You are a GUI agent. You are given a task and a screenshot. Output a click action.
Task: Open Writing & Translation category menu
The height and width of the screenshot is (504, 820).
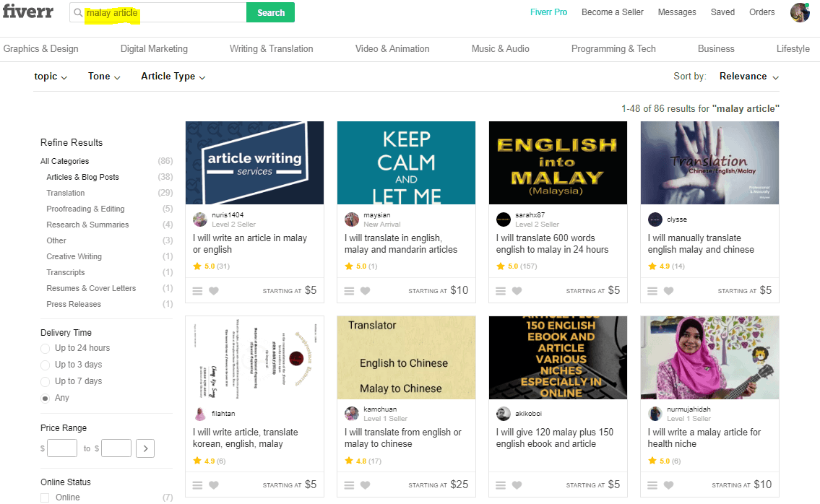[271, 49]
